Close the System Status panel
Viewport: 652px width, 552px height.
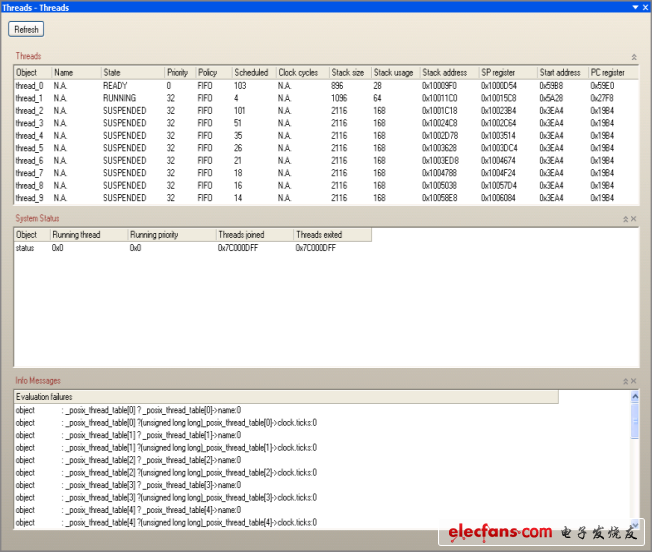pos(634,219)
